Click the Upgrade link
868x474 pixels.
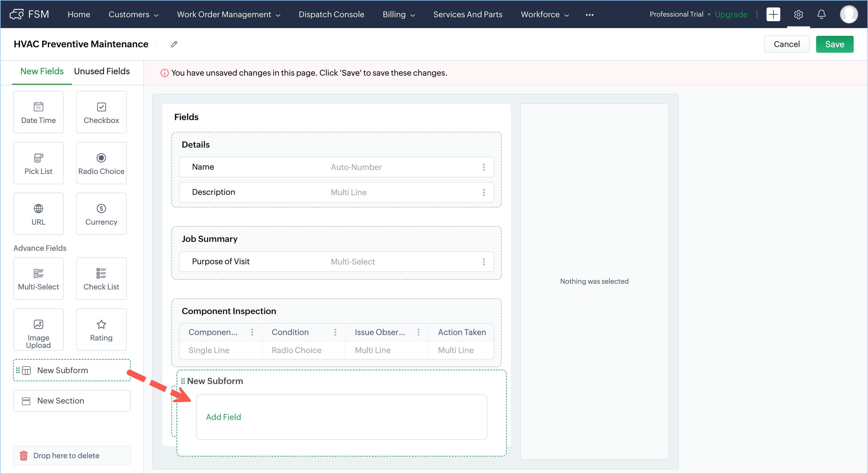pos(731,15)
